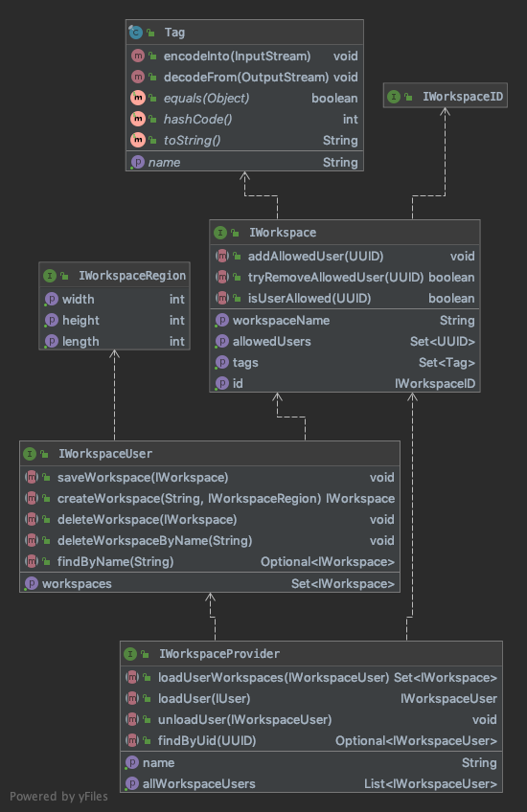Click the class icon beside Tag
Screen dimensions: 527x812
pos(136,33)
